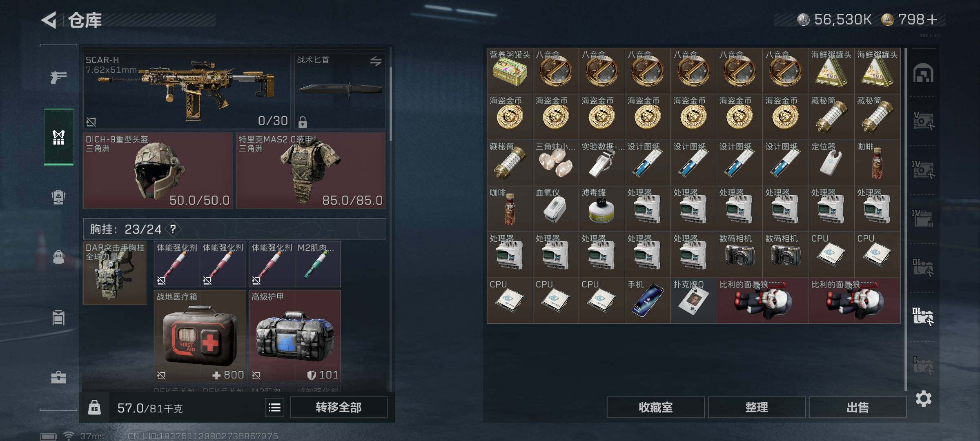Show chest rig help question mark

point(173,229)
